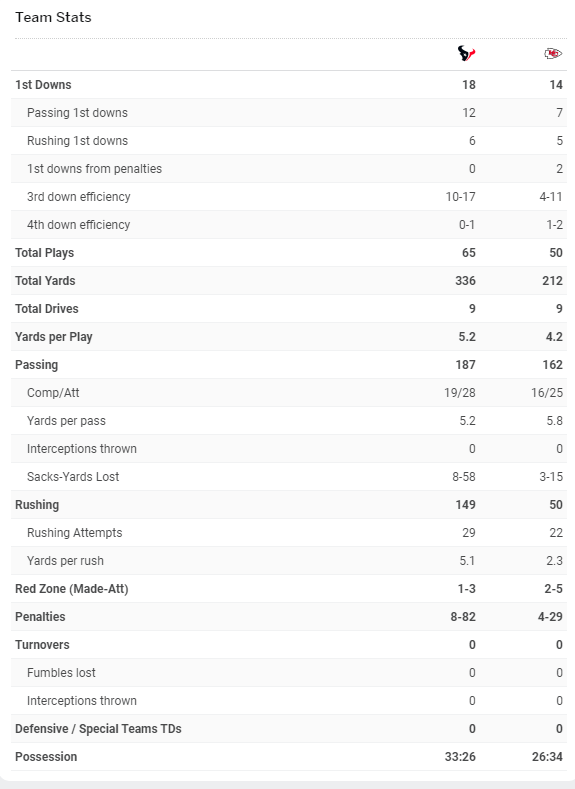The width and height of the screenshot is (575, 789).
Task: Select the Passing 1st downs row
Action: click(289, 113)
